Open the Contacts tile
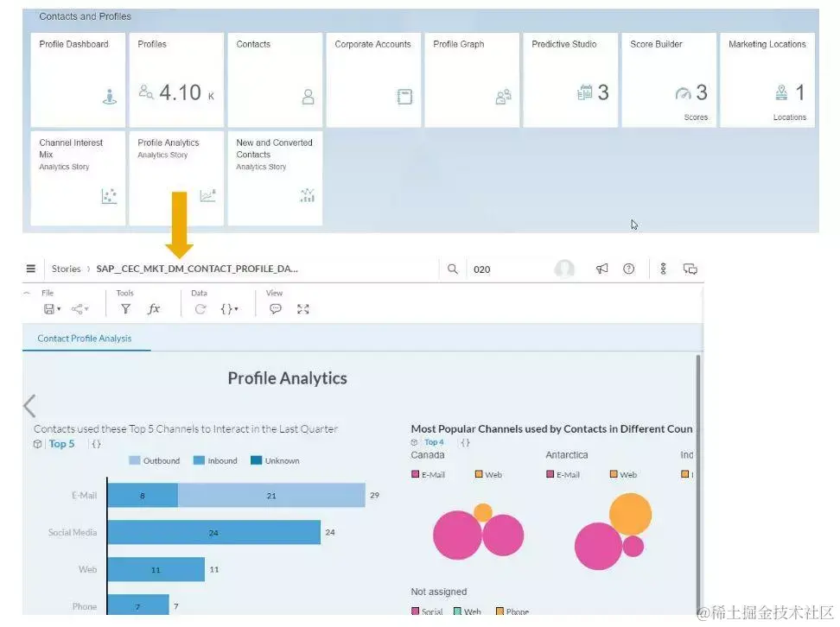The image size is (840, 627). 275,79
